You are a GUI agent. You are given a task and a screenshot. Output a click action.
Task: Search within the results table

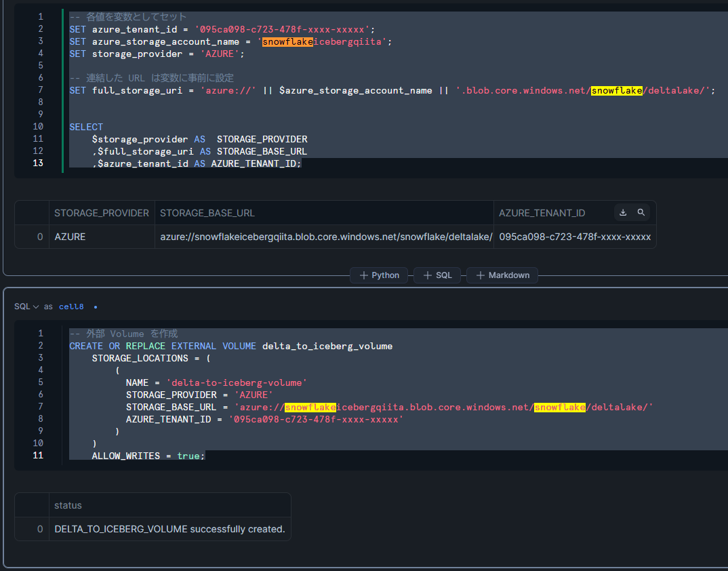(x=641, y=212)
